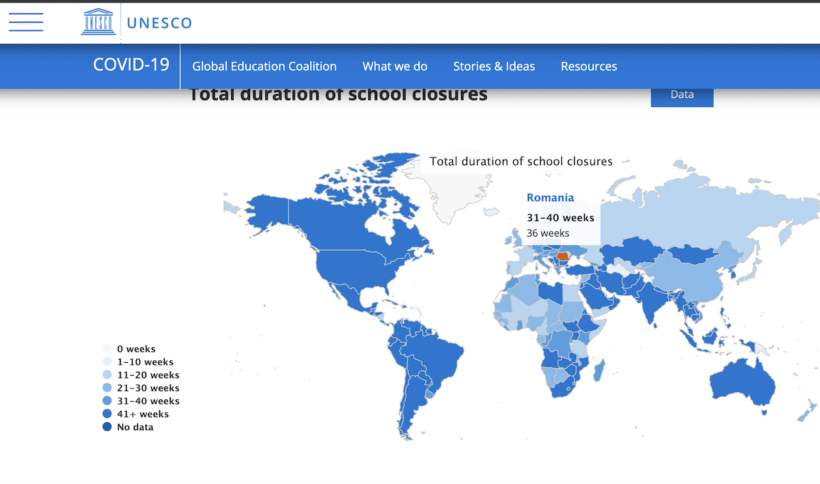Viewport: 820px width, 484px height.
Task: Toggle the 41+ weeks legend entry
Action: click(135, 414)
